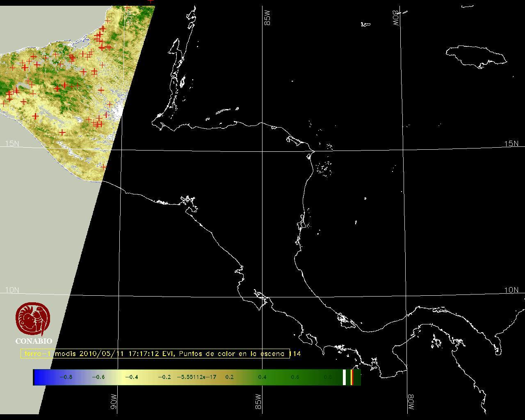This screenshot has width=525, height=420.
Task: Click the 10N label on the left edge
Action: (x=12, y=290)
